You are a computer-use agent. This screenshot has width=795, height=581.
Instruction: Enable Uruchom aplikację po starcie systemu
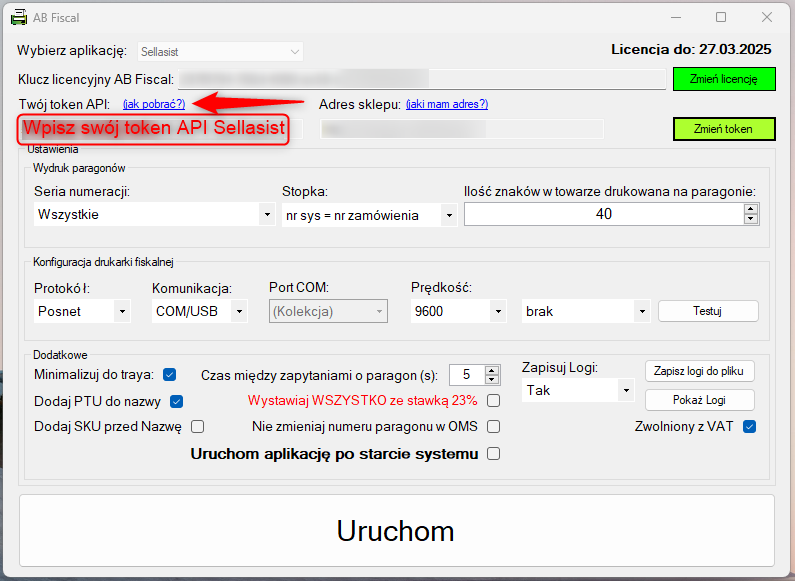pos(493,454)
